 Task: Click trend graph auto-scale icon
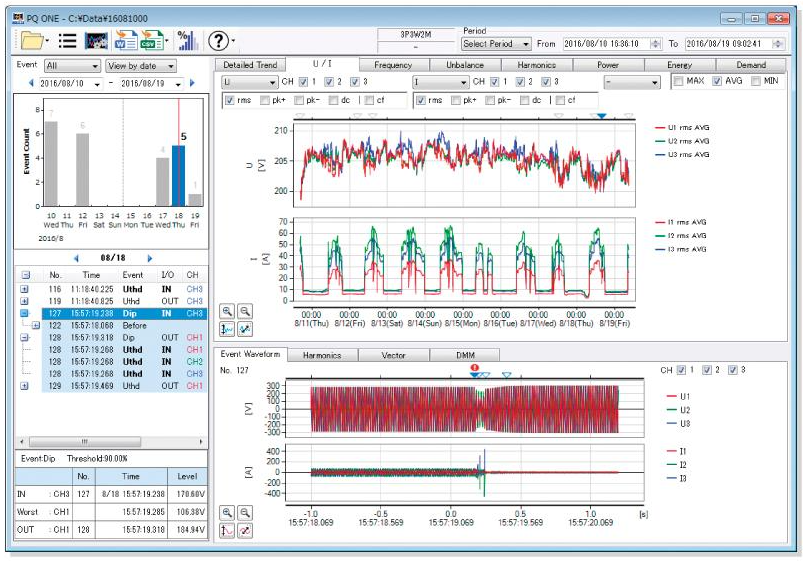[x=245, y=329]
